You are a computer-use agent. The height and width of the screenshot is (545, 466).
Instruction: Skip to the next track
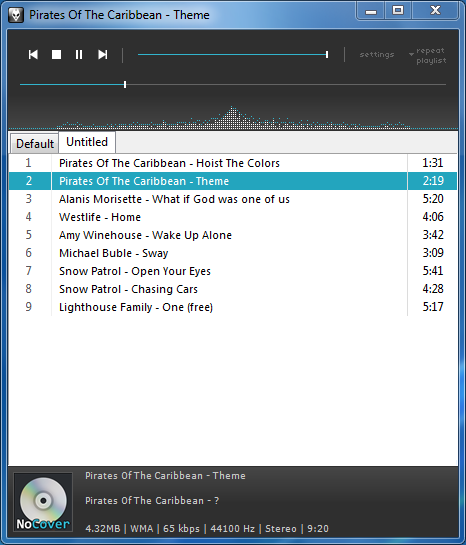(103, 55)
